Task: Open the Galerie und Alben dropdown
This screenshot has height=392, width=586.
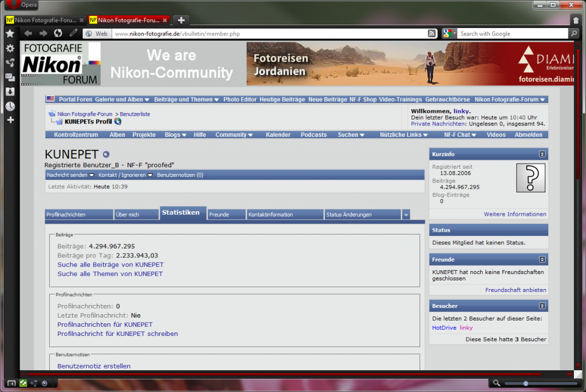Action: pyautogui.click(x=122, y=100)
